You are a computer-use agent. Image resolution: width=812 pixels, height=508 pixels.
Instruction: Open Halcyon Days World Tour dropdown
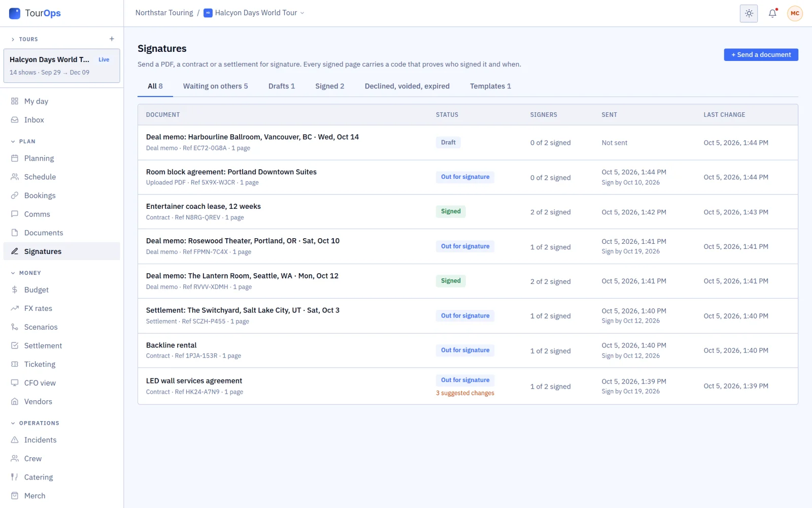pyautogui.click(x=254, y=13)
